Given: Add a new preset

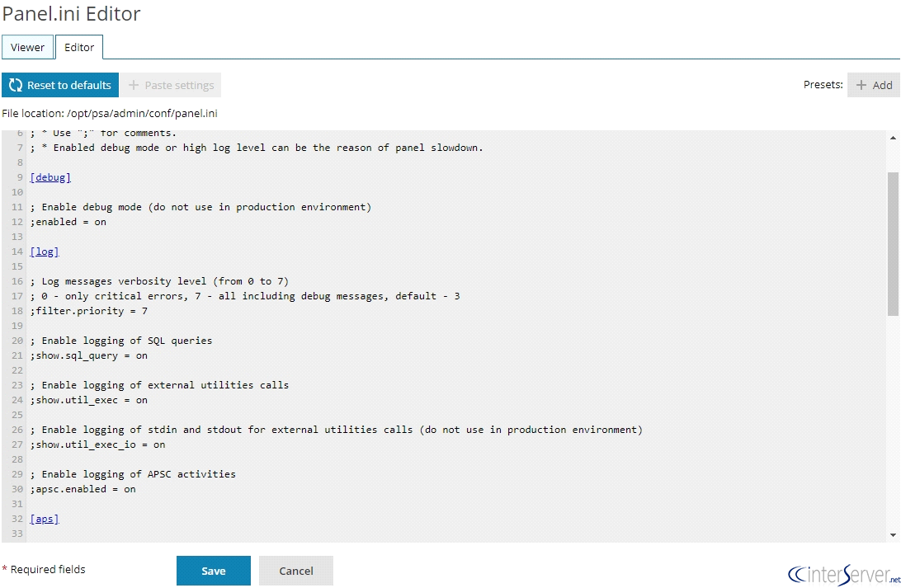Looking at the screenshot, I should (x=874, y=85).
